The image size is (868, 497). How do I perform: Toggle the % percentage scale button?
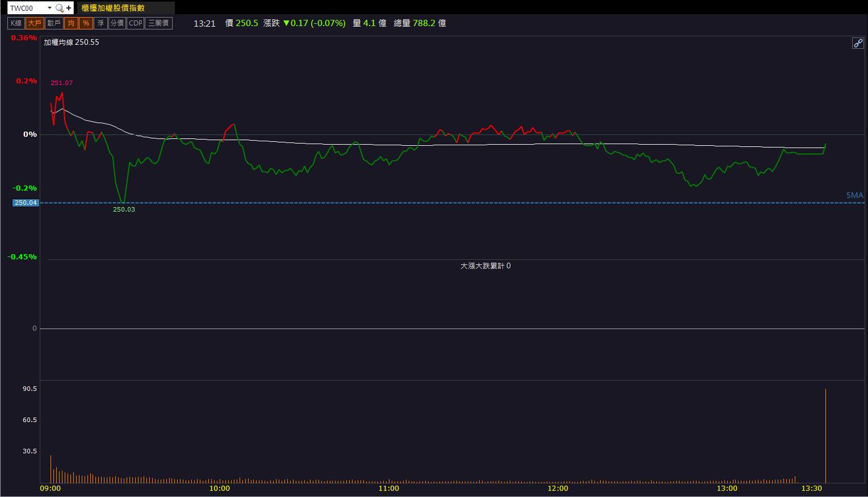coord(86,23)
